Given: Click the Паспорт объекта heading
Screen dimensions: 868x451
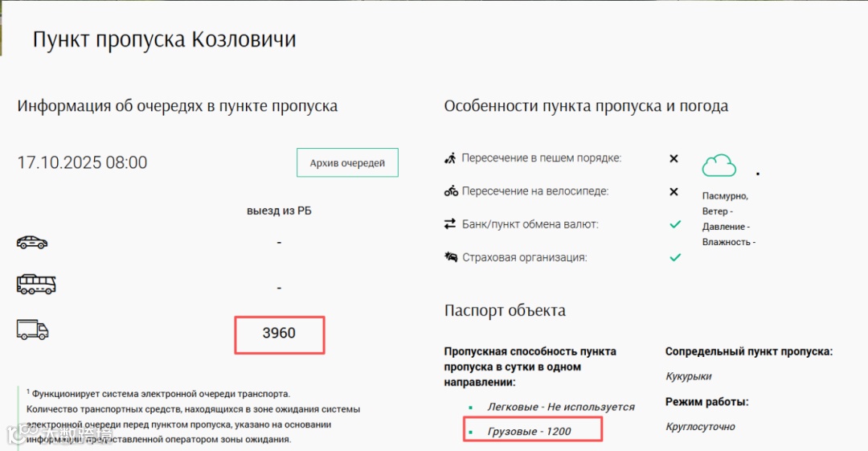Looking at the screenshot, I should [505, 310].
